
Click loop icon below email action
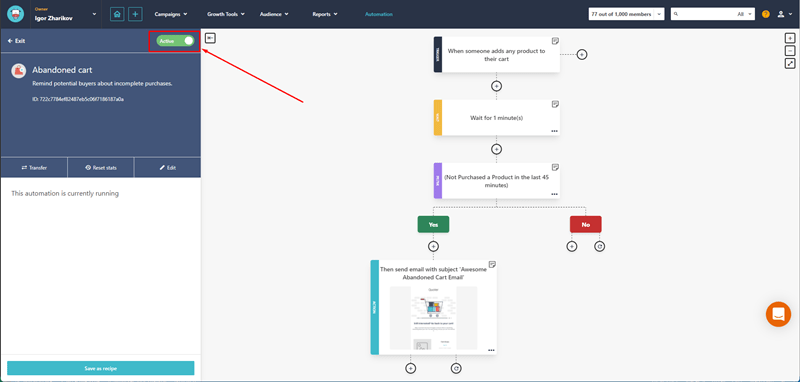pyautogui.click(x=456, y=368)
